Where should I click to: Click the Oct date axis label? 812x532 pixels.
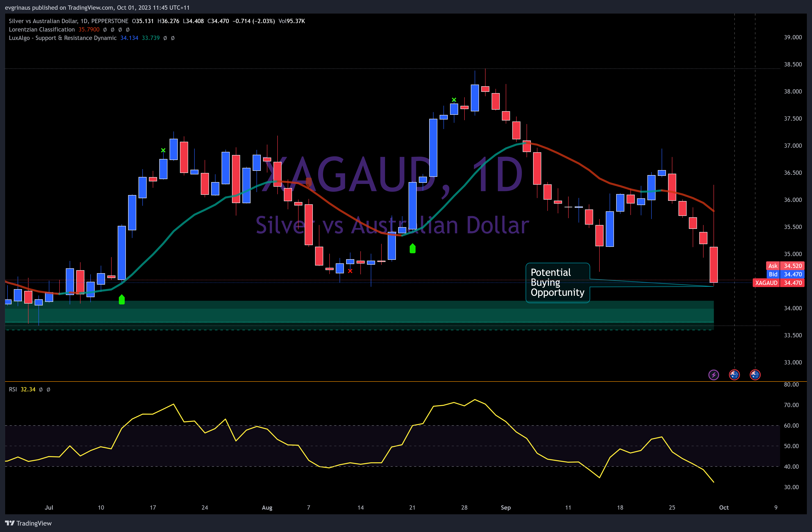click(x=724, y=507)
